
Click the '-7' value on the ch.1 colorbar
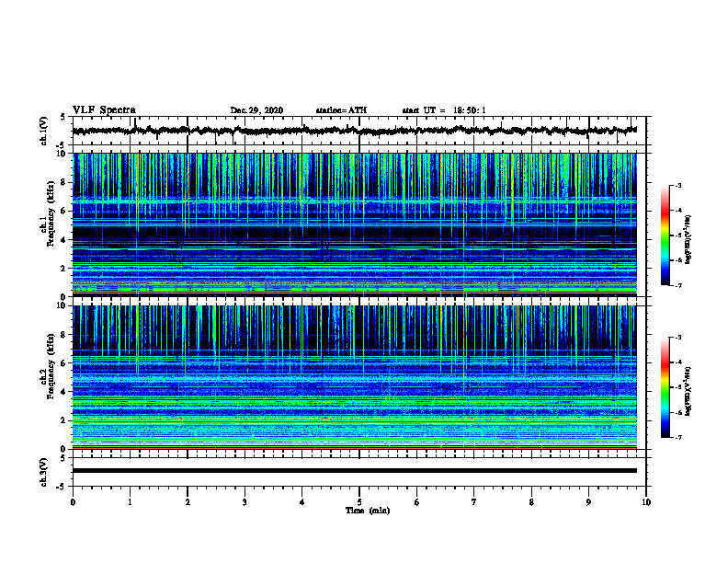pos(678,285)
